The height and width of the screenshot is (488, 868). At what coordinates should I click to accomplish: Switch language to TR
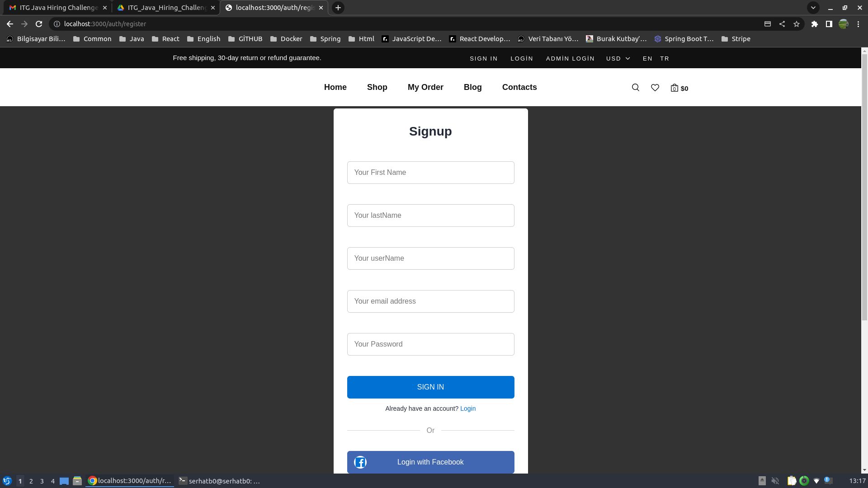[664, 59]
